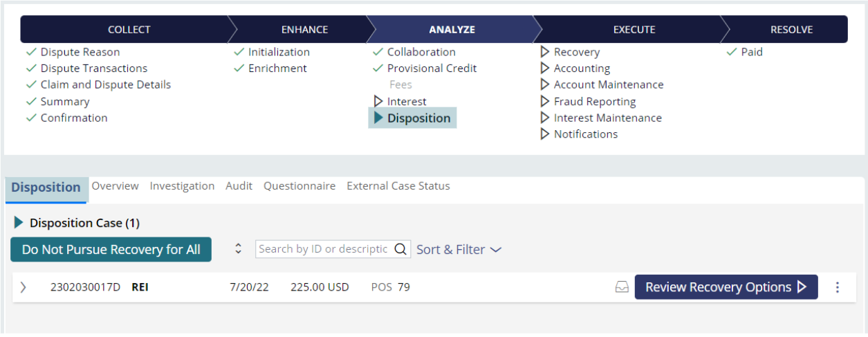Select the highlighted Disposition step

click(412, 118)
